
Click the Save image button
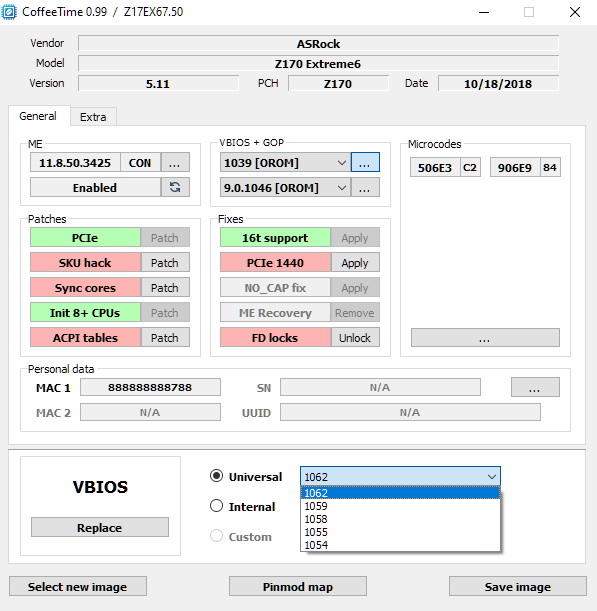tap(518, 586)
